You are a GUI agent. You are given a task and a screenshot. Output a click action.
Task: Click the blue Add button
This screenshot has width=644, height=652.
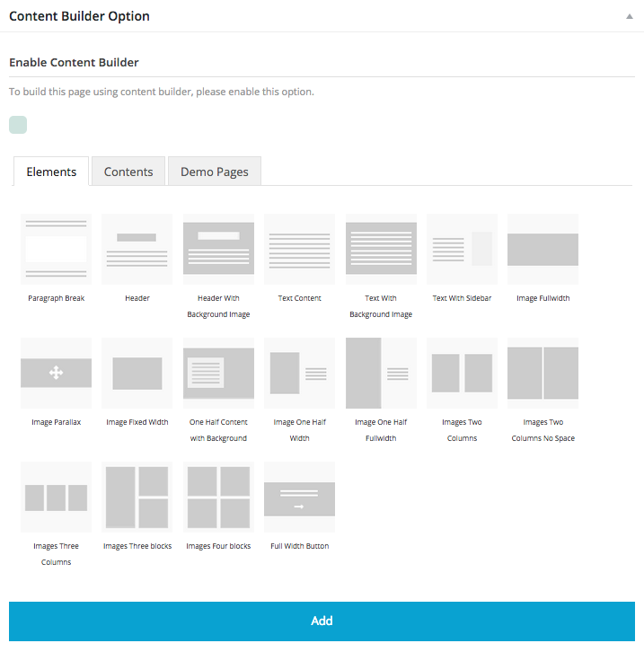pos(322,621)
